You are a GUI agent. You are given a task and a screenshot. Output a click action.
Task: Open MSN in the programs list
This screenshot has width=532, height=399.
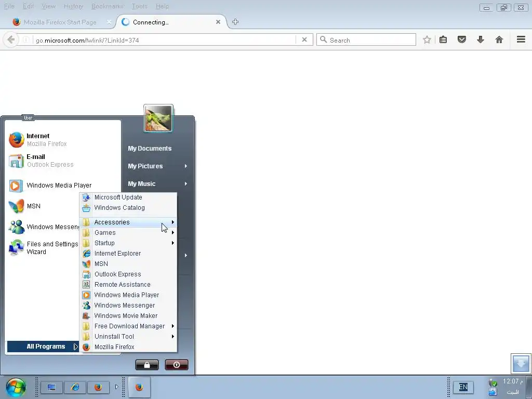[128, 263]
